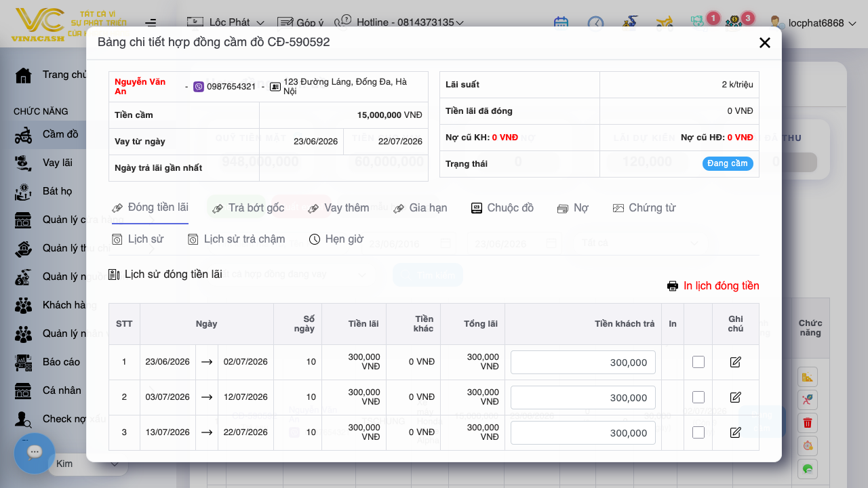Click the Quản lý nguồn vốn icon
This screenshot has width=868, height=488.
(x=24, y=277)
